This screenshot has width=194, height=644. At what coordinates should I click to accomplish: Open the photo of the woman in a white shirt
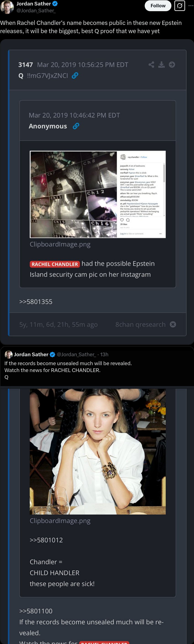[98, 451]
